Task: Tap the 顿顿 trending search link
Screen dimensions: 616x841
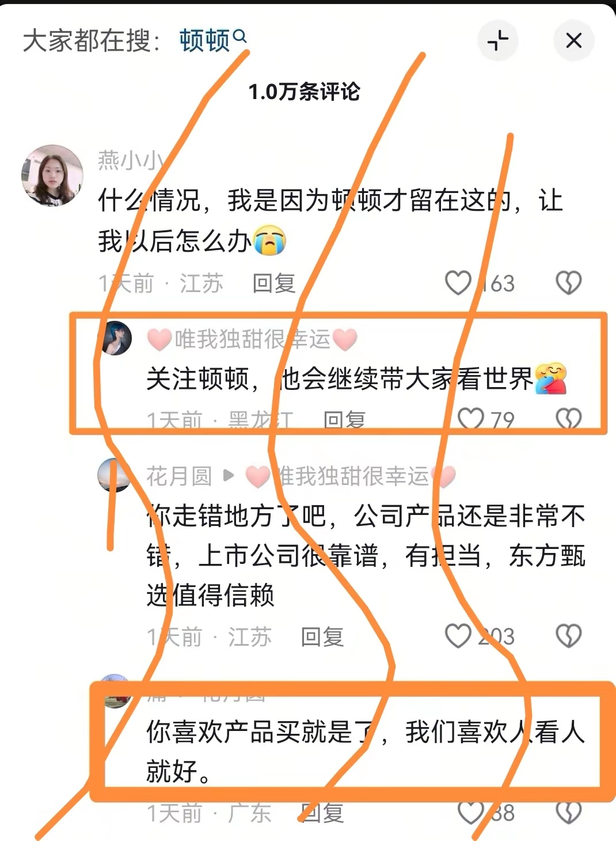Action: (x=204, y=41)
